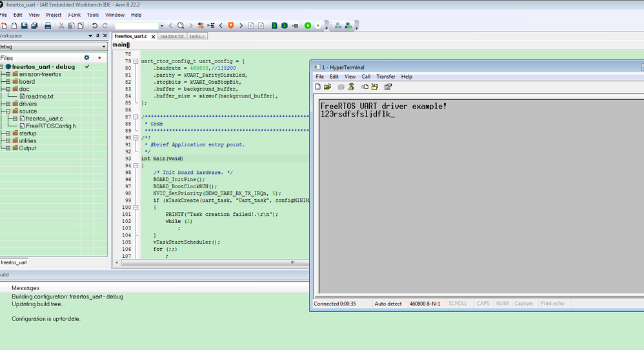Start Debug without Downloading
Viewport: 644px width, 350px height.
tap(318, 25)
